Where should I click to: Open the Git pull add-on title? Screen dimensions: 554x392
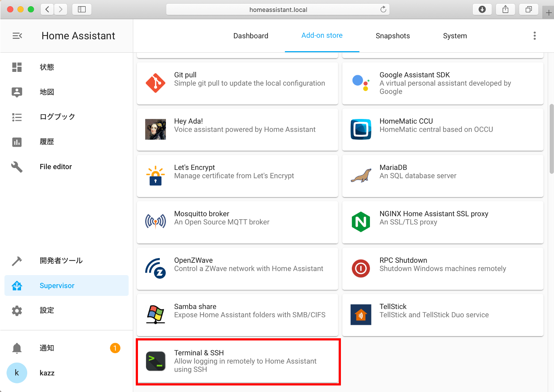[x=185, y=75]
